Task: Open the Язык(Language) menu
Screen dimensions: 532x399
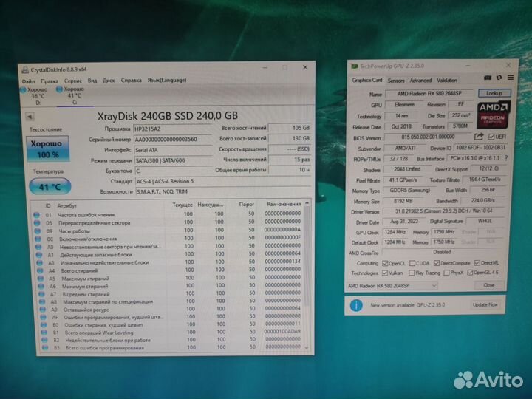Action: [167, 80]
